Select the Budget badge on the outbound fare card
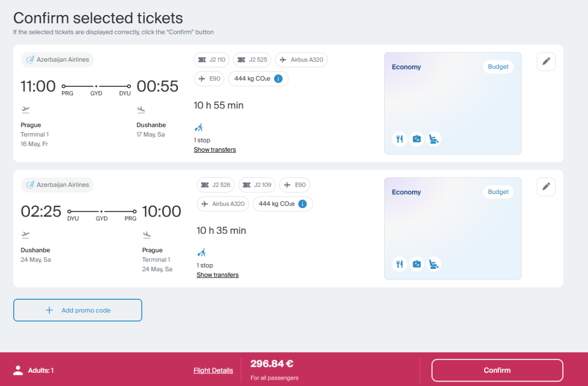 tap(498, 67)
